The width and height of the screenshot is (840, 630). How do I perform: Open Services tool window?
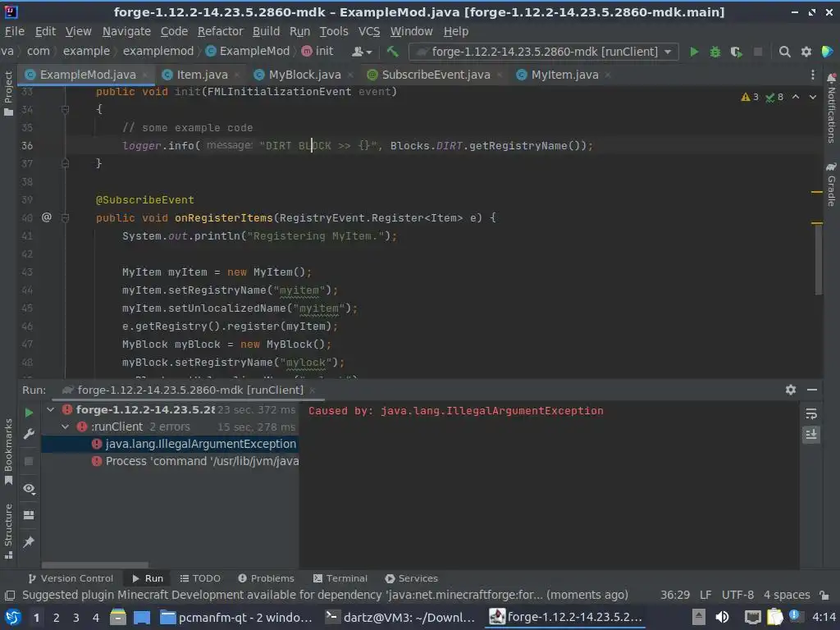pos(412,578)
